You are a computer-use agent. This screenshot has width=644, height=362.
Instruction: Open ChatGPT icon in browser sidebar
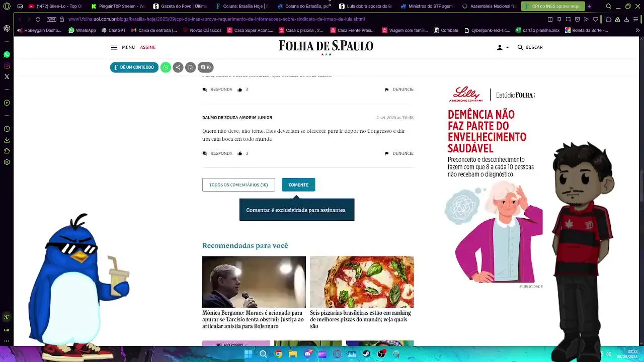click(x=7, y=28)
